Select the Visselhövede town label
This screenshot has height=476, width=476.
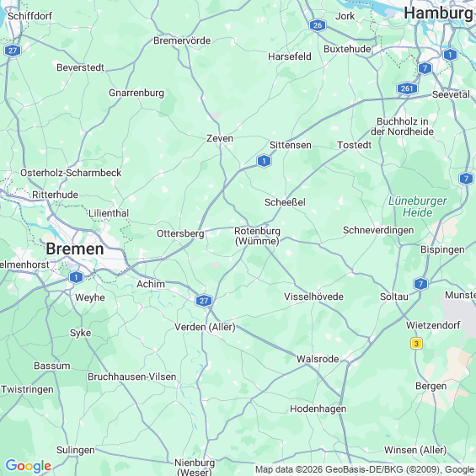(x=313, y=297)
